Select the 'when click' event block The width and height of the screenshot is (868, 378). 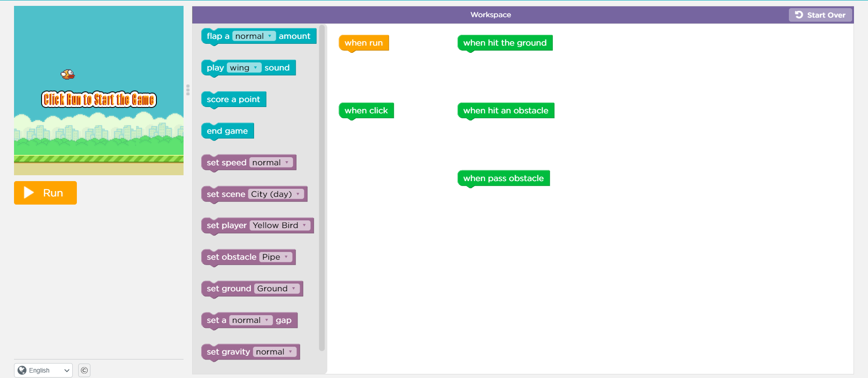tap(366, 111)
